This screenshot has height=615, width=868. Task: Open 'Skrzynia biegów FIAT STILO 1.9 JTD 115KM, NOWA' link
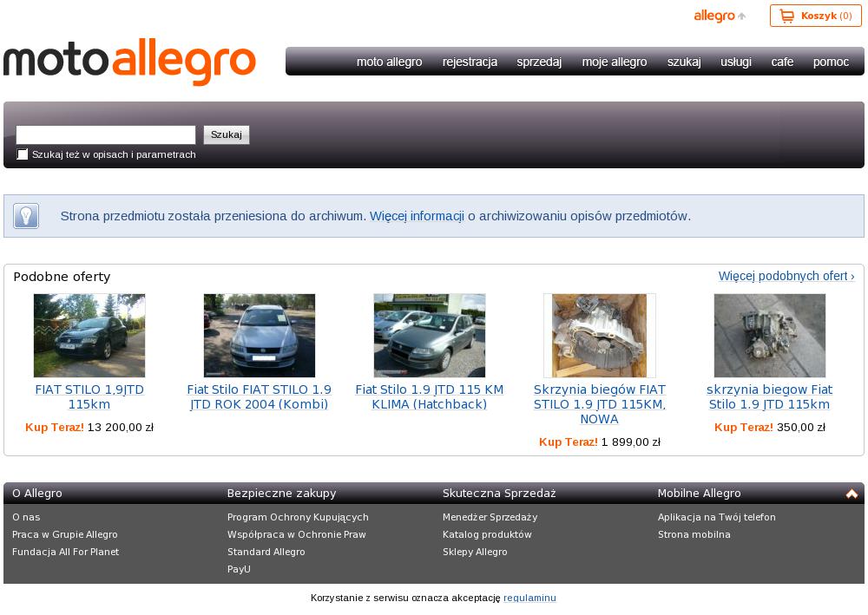coord(600,404)
